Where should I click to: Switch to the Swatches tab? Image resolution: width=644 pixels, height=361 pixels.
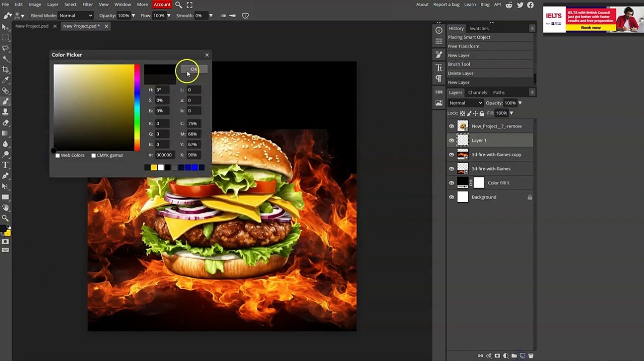(479, 28)
